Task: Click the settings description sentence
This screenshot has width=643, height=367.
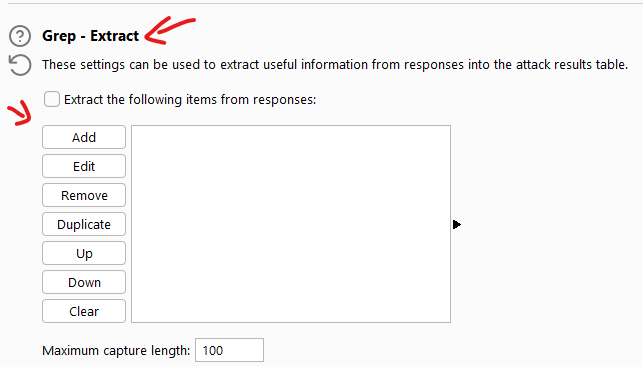Action: coord(335,65)
